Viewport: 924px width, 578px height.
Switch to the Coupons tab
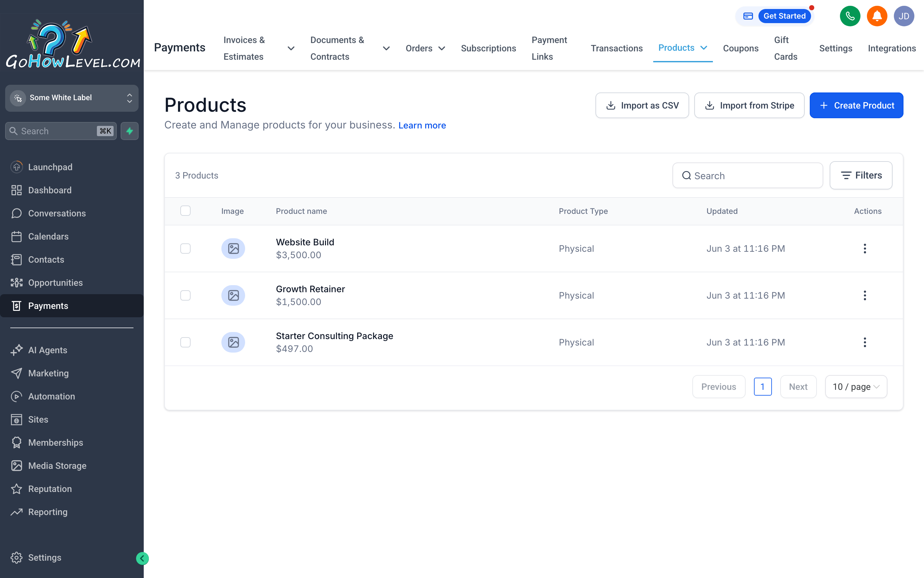[740, 48]
